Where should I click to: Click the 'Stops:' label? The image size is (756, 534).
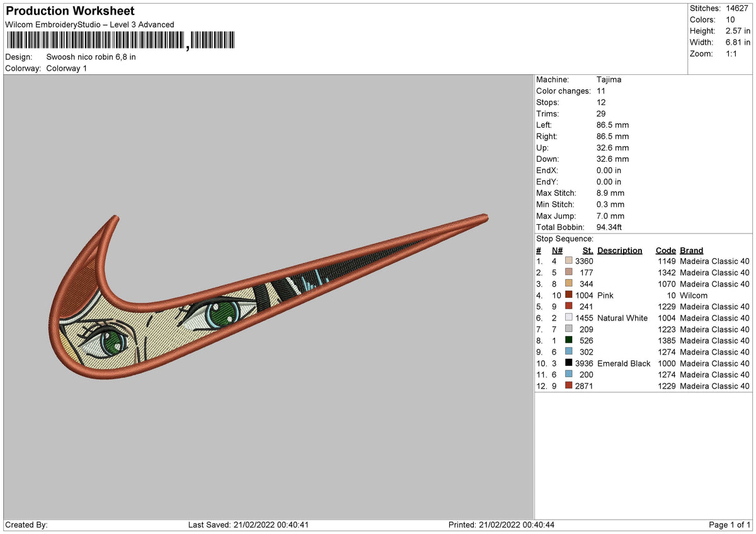tap(547, 103)
